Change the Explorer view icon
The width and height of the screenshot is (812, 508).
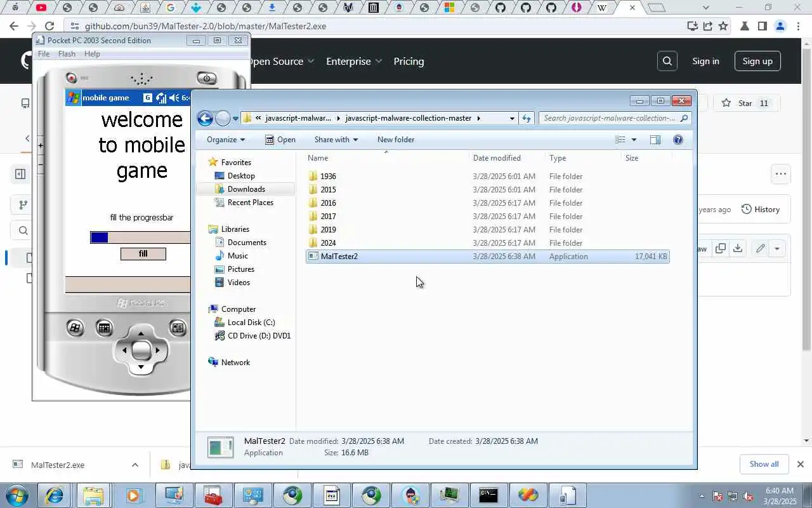point(620,140)
